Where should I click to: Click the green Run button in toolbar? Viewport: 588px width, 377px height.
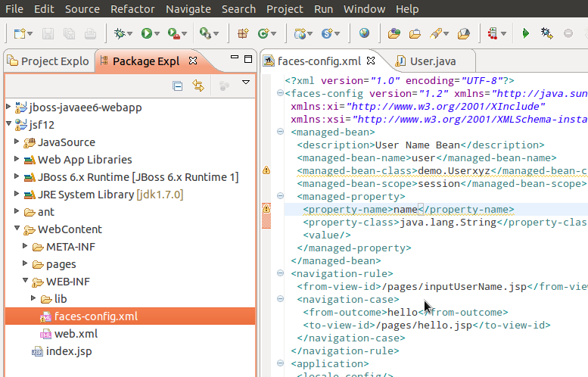click(x=147, y=33)
